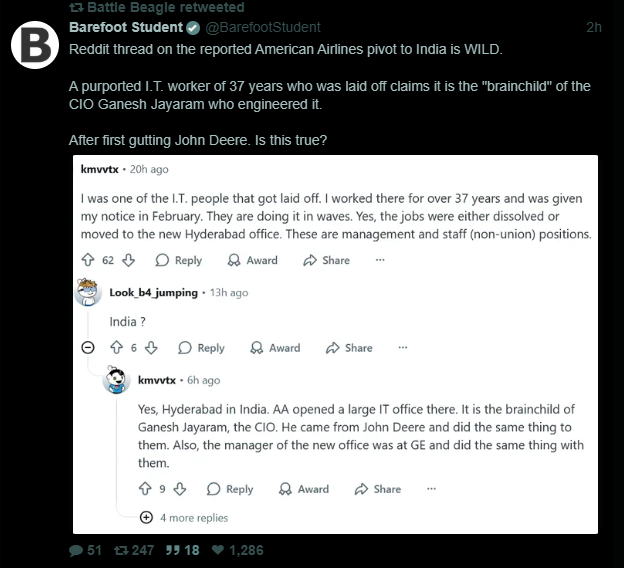Upvote the Look_b4_jumping India comment
Image resolution: width=624 pixels, height=568 pixels.
116,348
